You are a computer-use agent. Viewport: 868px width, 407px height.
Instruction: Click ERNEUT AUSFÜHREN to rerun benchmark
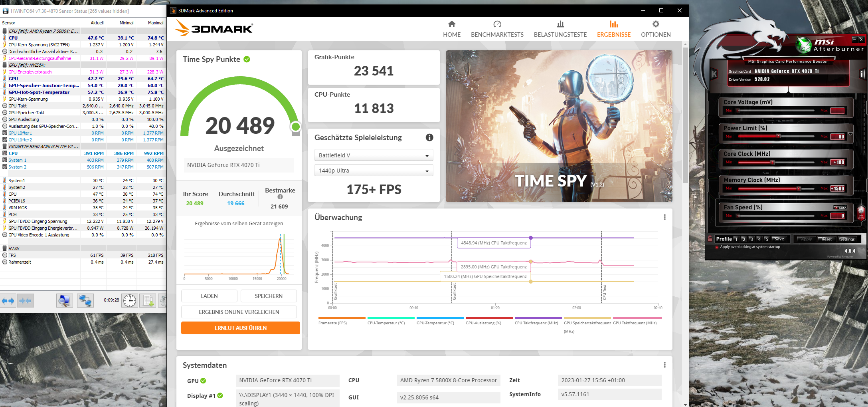click(x=240, y=328)
